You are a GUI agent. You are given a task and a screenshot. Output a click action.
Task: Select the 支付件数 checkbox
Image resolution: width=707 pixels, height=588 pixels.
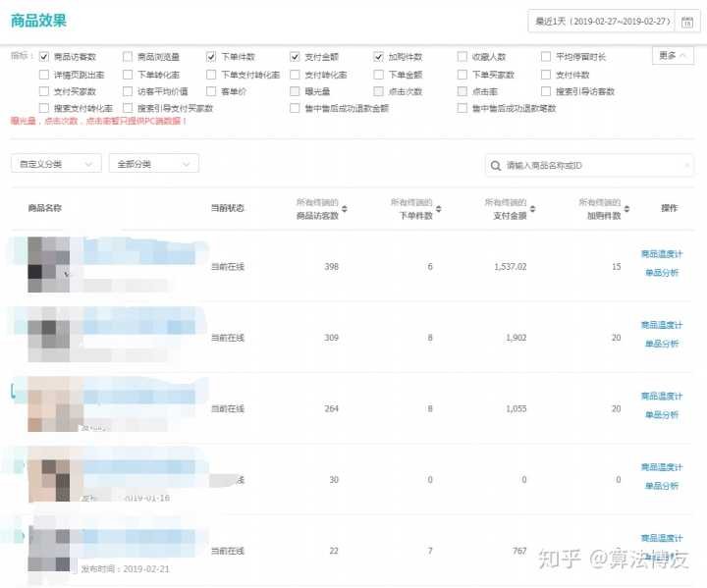click(x=546, y=75)
